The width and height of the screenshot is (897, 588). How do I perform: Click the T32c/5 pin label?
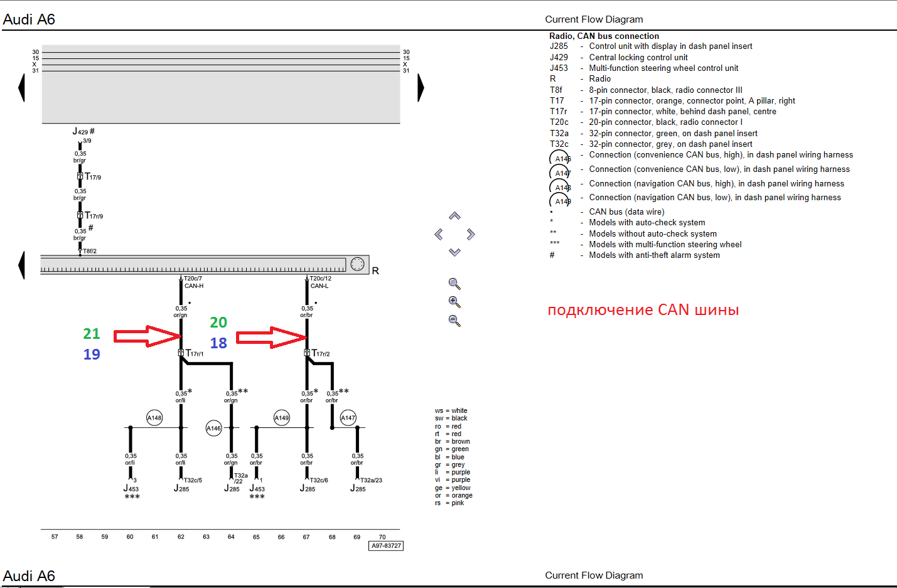tap(193, 480)
